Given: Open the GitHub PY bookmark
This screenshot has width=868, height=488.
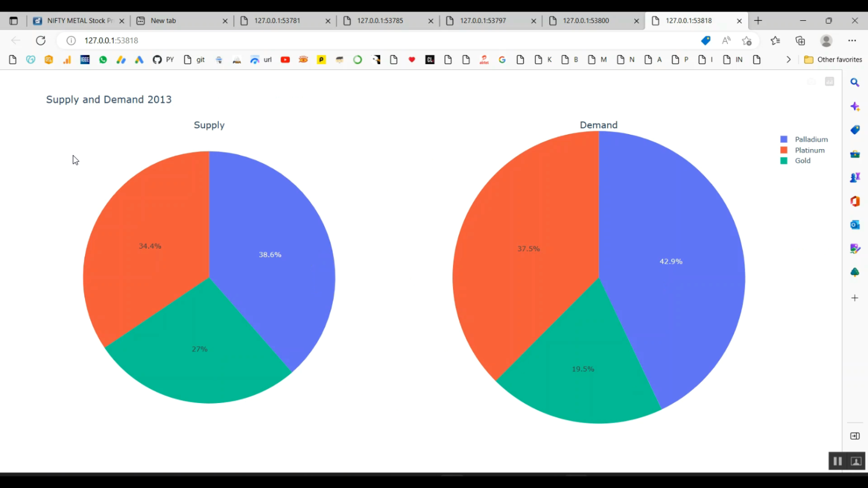Looking at the screenshot, I should point(163,60).
